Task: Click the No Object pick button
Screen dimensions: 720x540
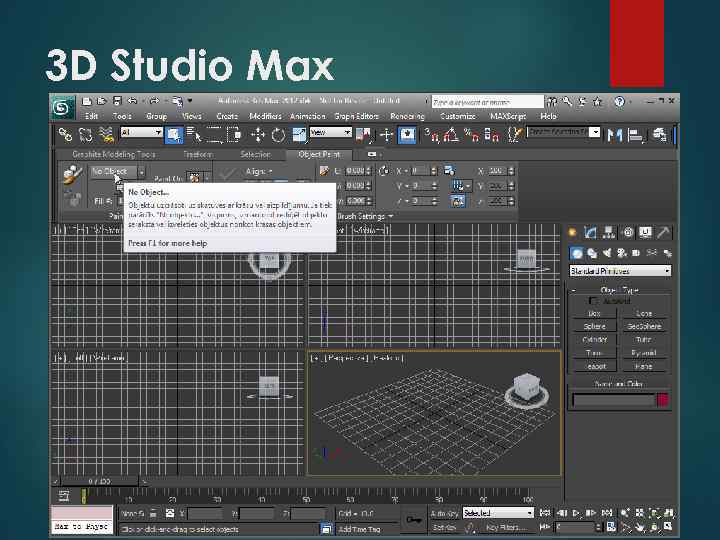Action: 112,172
